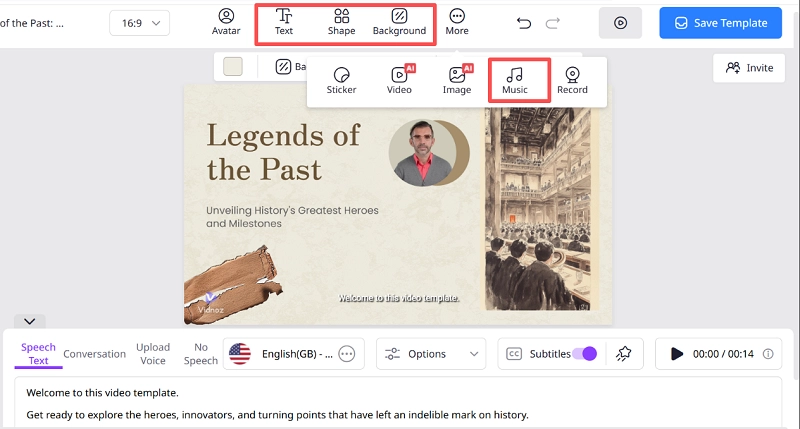Click the duration info icon
This screenshot has width=800, height=429.
[x=768, y=354]
